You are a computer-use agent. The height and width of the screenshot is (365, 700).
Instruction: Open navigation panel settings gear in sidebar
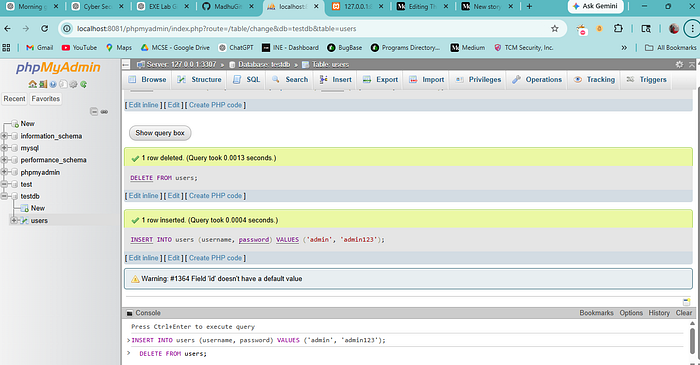(x=73, y=84)
